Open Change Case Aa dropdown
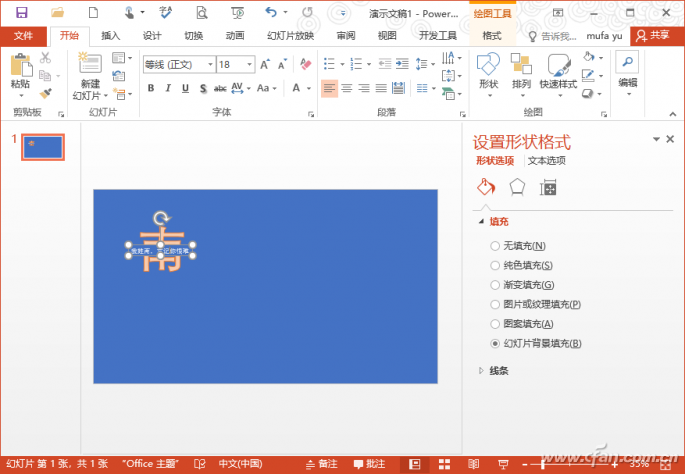The width and height of the screenshot is (685, 474). [267, 88]
